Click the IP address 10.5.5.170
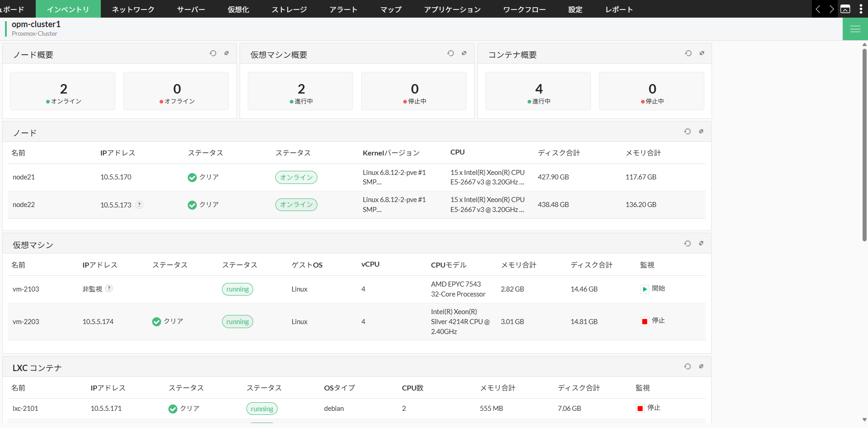Viewport: 868px width, 428px height. (x=116, y=177)
